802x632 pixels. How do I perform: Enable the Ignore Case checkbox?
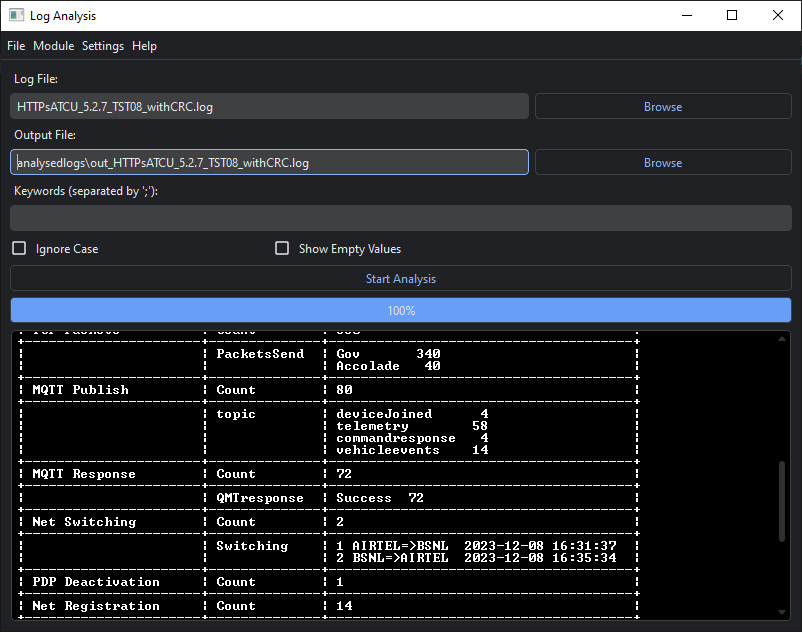pos(19,249)
